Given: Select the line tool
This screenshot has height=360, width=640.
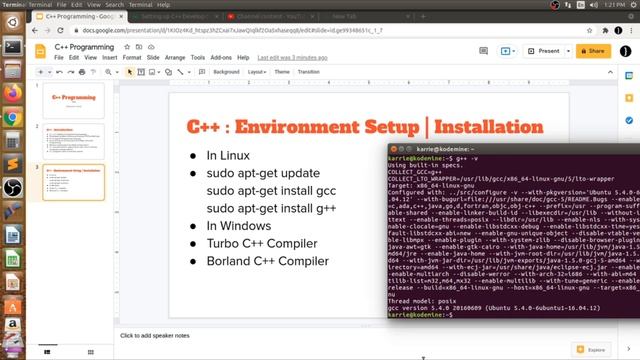Looking at the screenshot, I should 180,72.
